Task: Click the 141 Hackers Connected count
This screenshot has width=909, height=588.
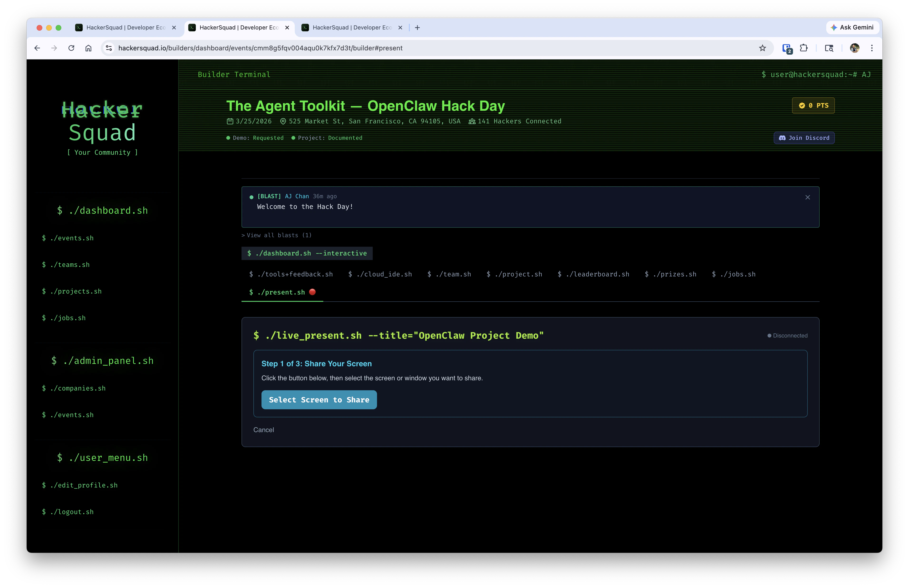Action: (x=519, y=121)
